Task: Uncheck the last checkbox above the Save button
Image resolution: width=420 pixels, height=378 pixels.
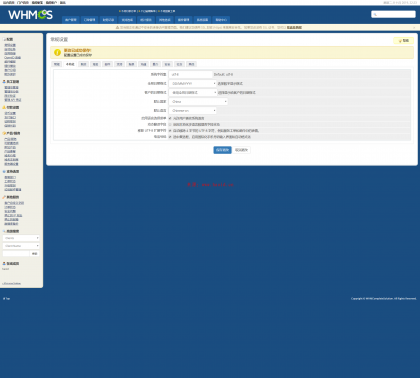Action: click(170, 137)
